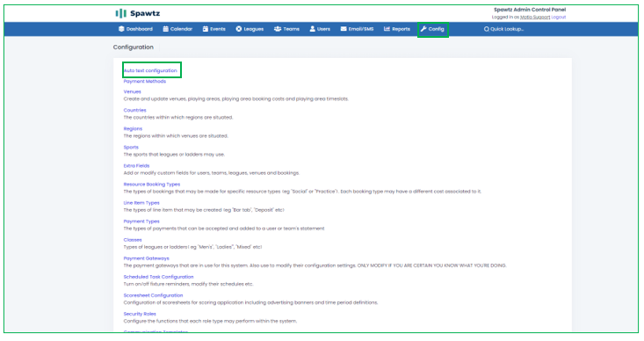Click the Users person icon
The height and width of the screenshot is (341, 644).
pos(312,29)
